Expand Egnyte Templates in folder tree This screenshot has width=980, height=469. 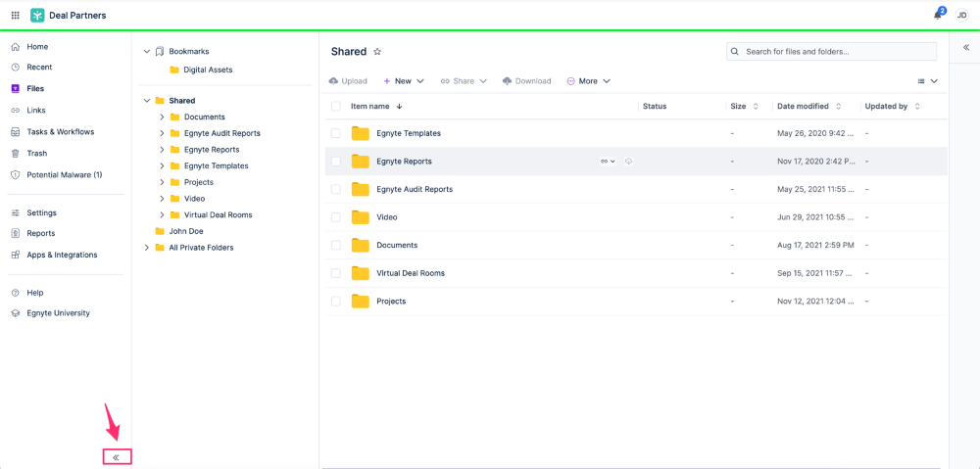tap(162, 165)
